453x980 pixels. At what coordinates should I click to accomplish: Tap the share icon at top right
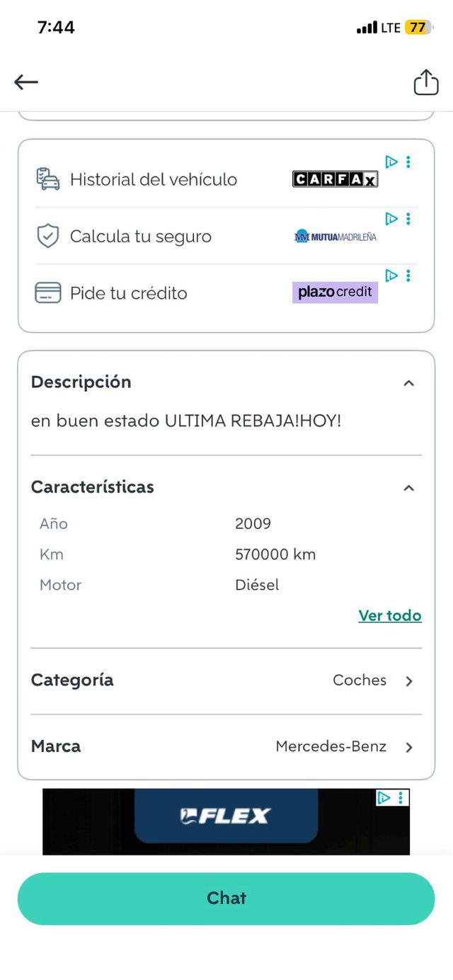[x=426, y=82]
